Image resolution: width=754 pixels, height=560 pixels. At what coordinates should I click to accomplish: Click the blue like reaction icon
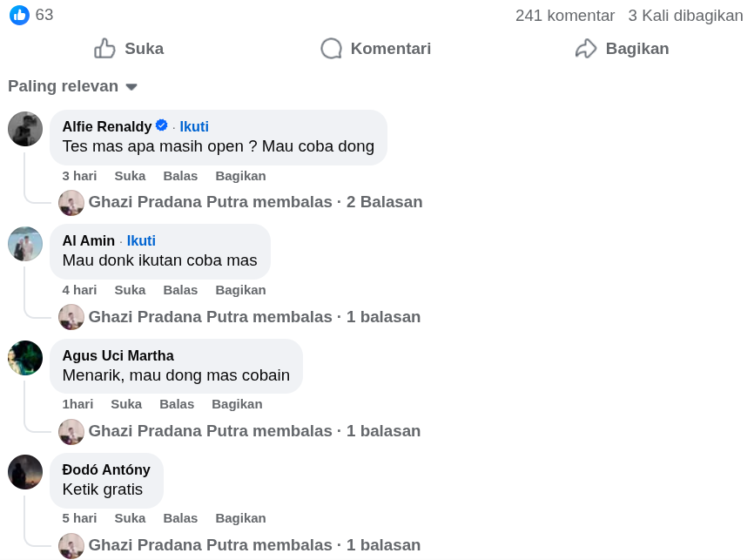click(19, 15)
